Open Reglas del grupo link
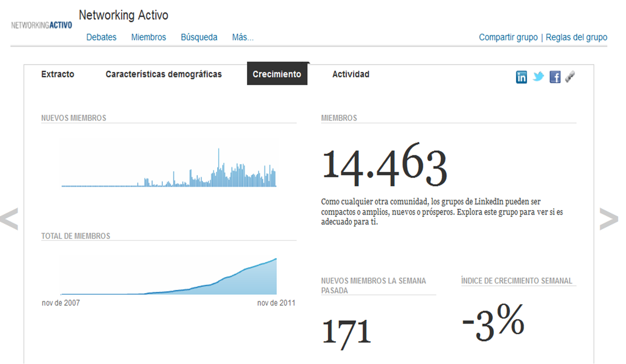The image size is (626, 364). click(576, 37)
